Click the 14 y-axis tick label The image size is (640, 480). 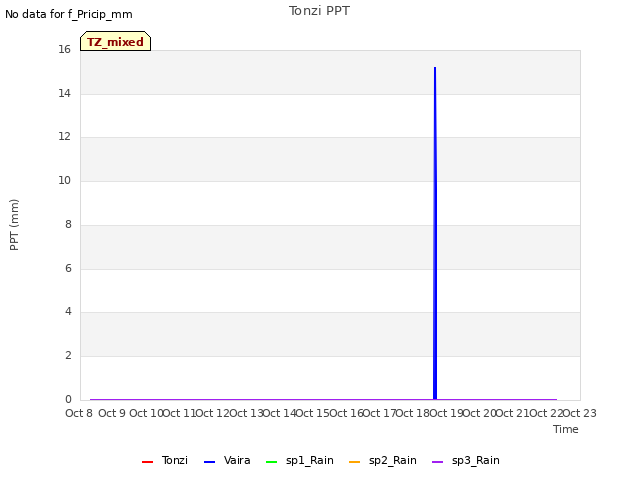(x=64, y=93)
